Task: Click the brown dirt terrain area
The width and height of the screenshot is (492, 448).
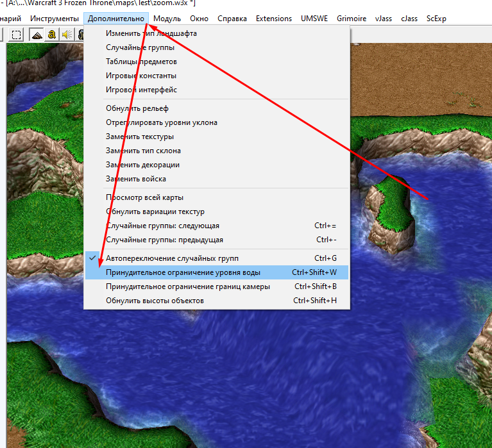Action: click(420, 78)
